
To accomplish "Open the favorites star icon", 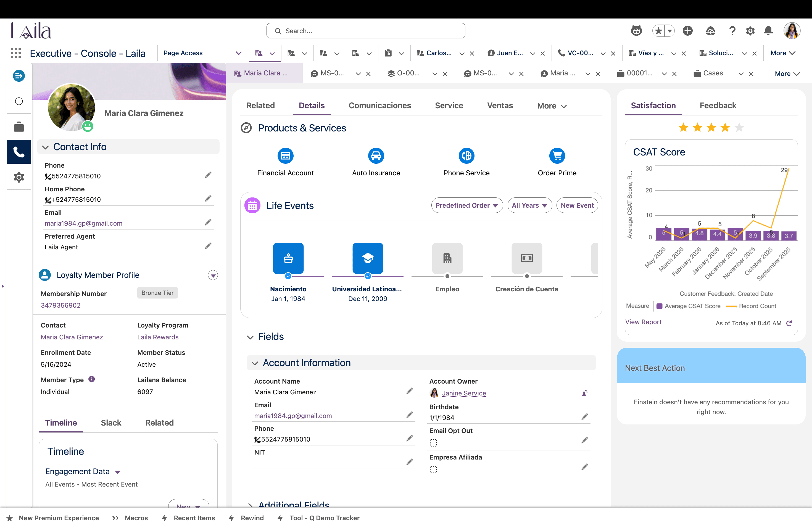I will [x=658, y=31].
